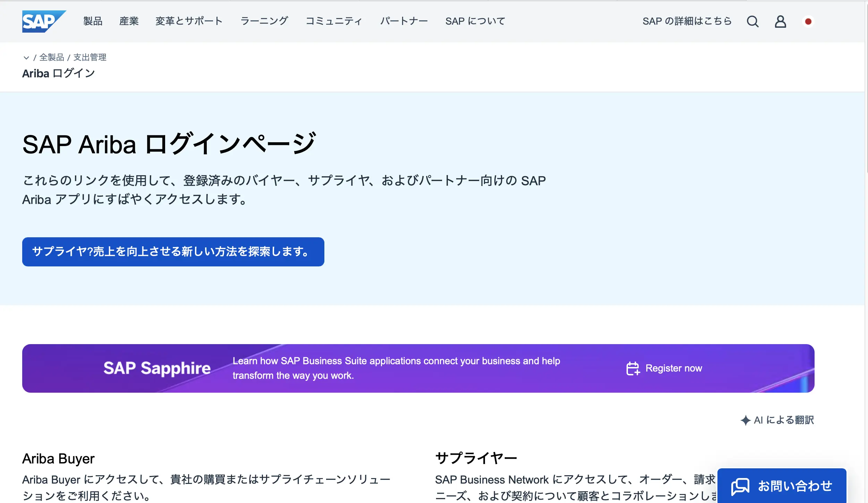Open the SAP について menu

475,21
